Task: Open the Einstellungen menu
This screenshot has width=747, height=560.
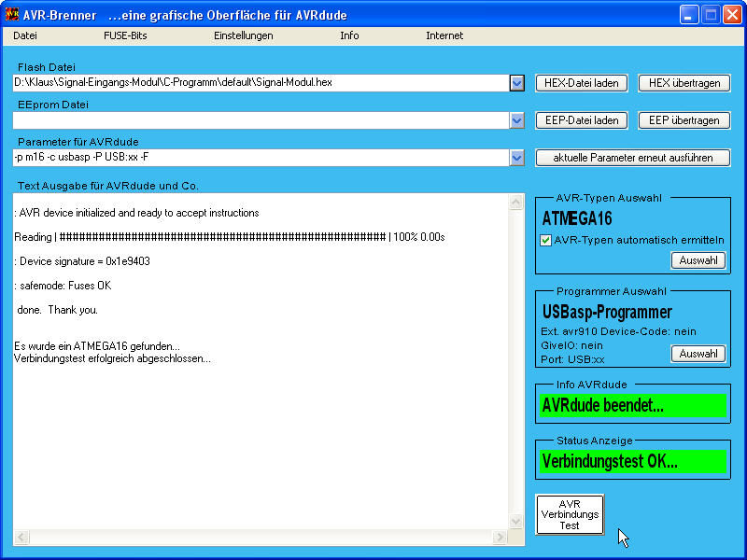Action: [x=244, y=35]
